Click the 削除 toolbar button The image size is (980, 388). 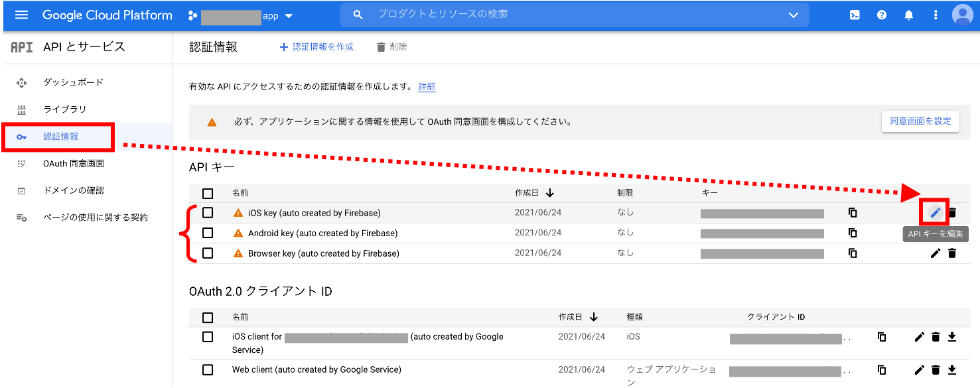coord(391,47)
